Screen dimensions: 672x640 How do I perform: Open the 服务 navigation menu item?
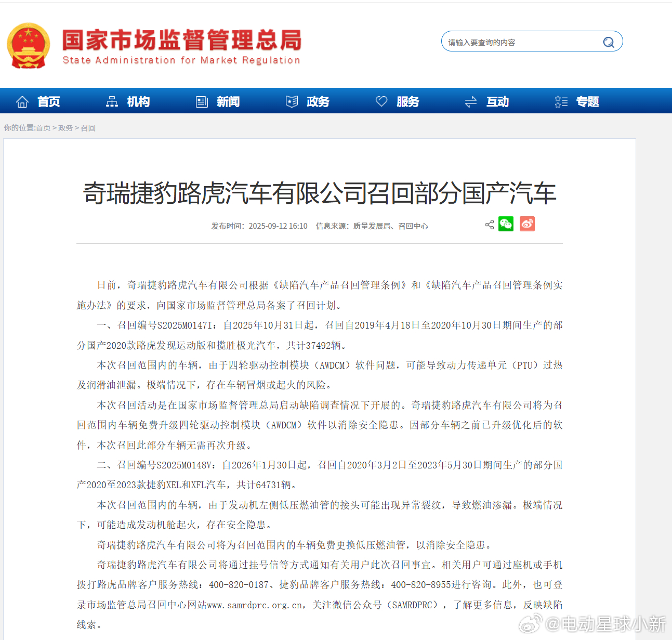[408, 102]
